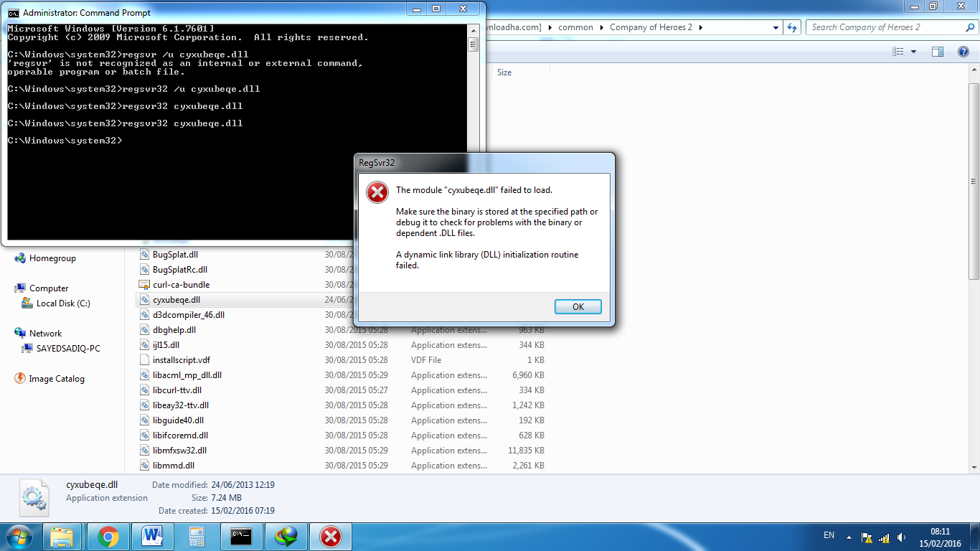
Task: Open Calculator from the taskbar
Action: tap(197, 536)
